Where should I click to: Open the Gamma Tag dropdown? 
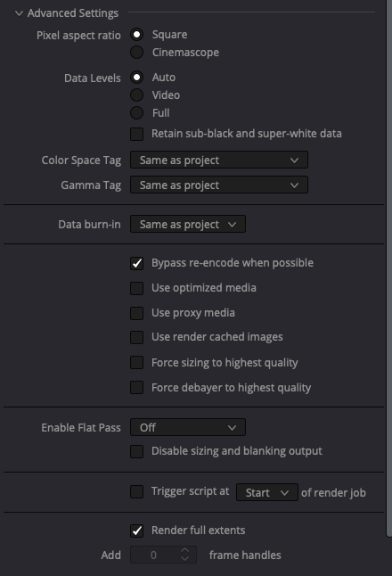219,185
